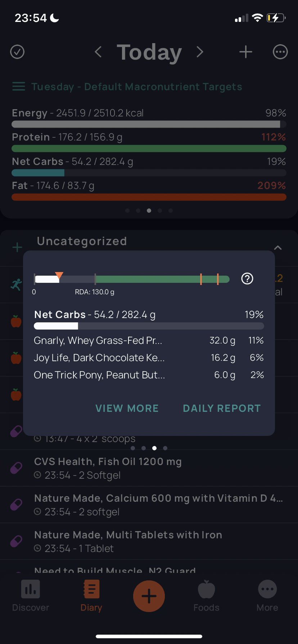The height and width of the screenshot is (644, 298).
Task: Click the help question mark icon
Action: [x=247, y=279]
